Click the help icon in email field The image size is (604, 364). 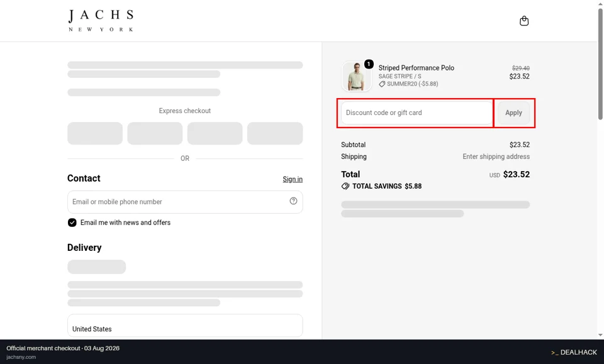tap(294, 201)
